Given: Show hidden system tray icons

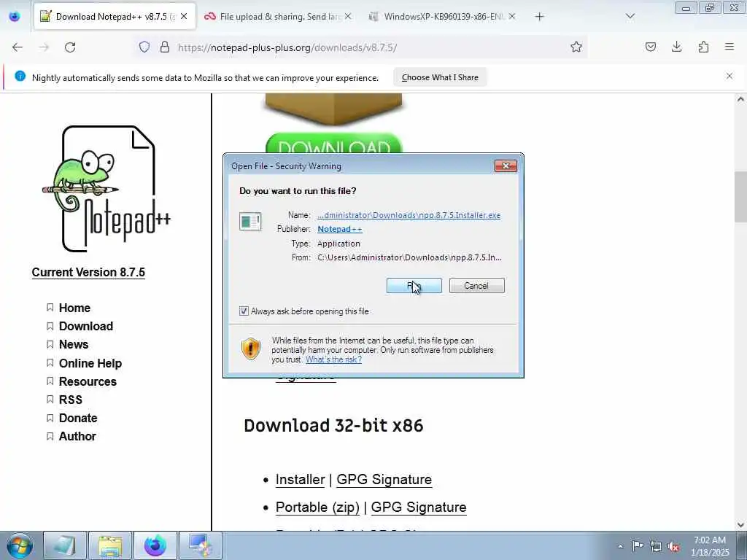Looking at the screenshot, I should [x=620, y=546].
